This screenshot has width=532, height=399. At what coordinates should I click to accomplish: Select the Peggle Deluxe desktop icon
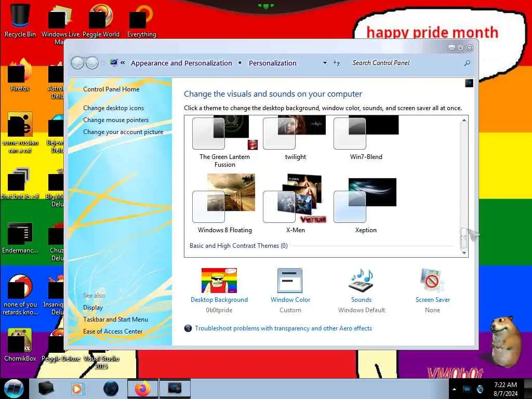pyautogui.click(x=60, y=345)
